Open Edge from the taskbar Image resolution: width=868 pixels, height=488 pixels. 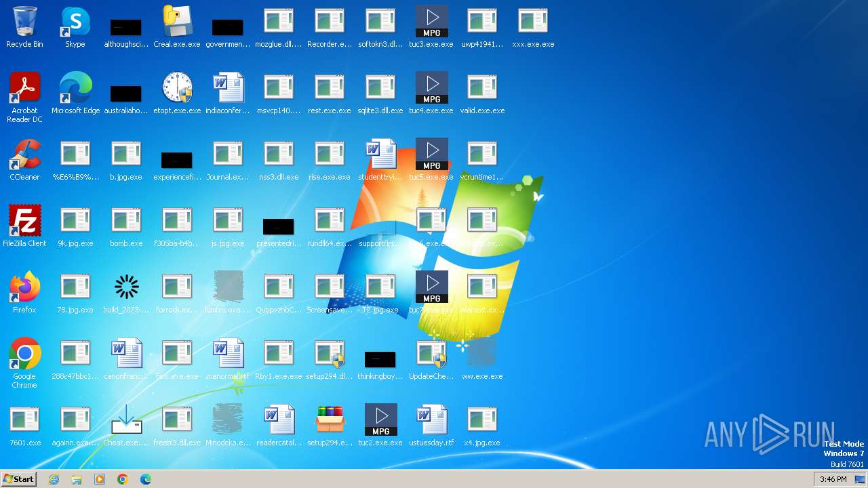[146, 479]
